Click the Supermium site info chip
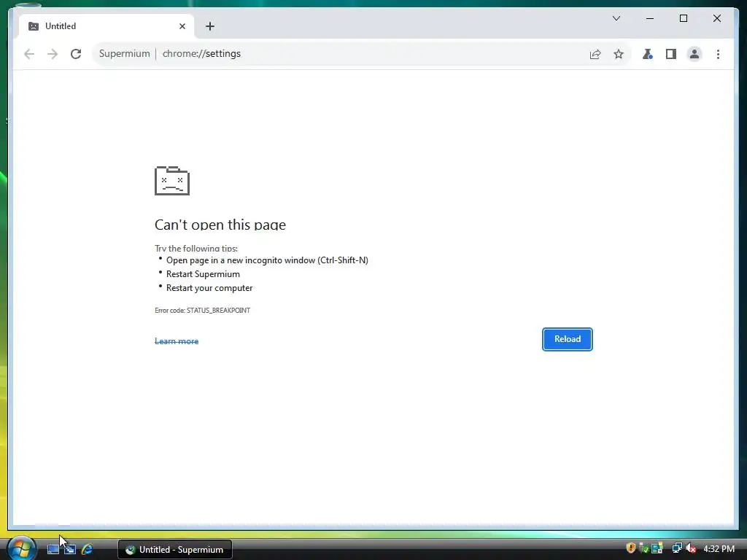The height and width of the screenshot is (560, 747). click(124, 54)
